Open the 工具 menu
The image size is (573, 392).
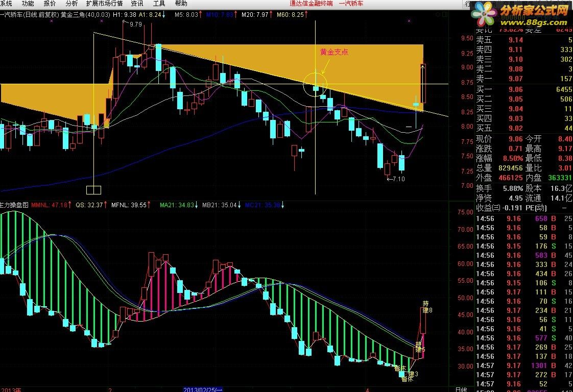tap(159, 4)
